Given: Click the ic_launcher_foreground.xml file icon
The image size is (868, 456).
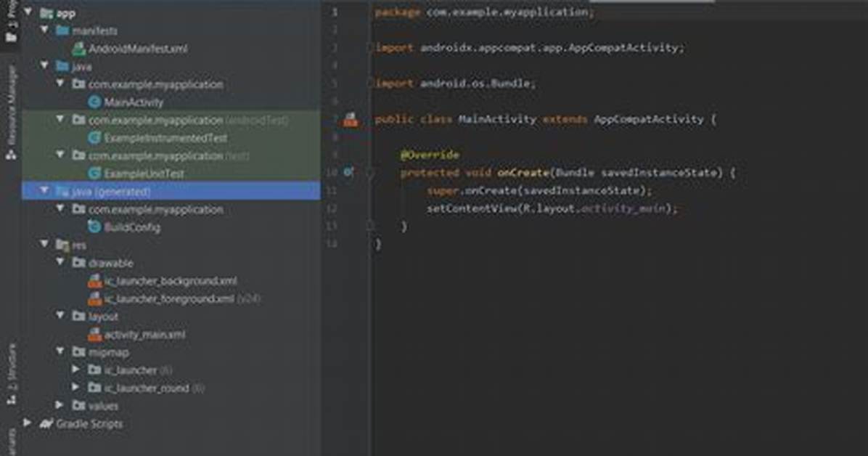Looking at the screenshot, I should tap(94, 298).
